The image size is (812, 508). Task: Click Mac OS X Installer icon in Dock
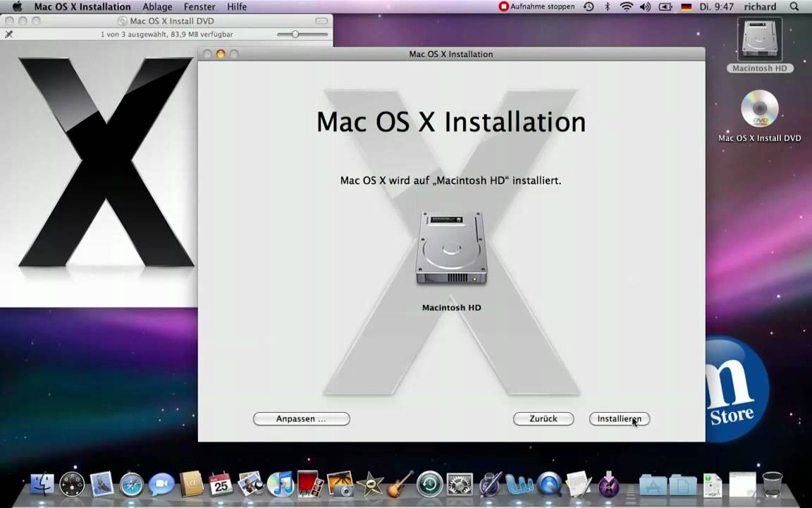(x=609, y=485)
